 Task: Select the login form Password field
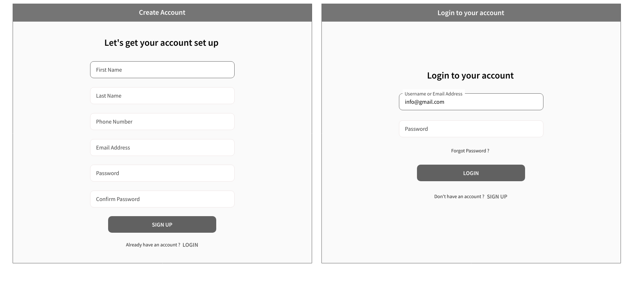click(471, 129)
